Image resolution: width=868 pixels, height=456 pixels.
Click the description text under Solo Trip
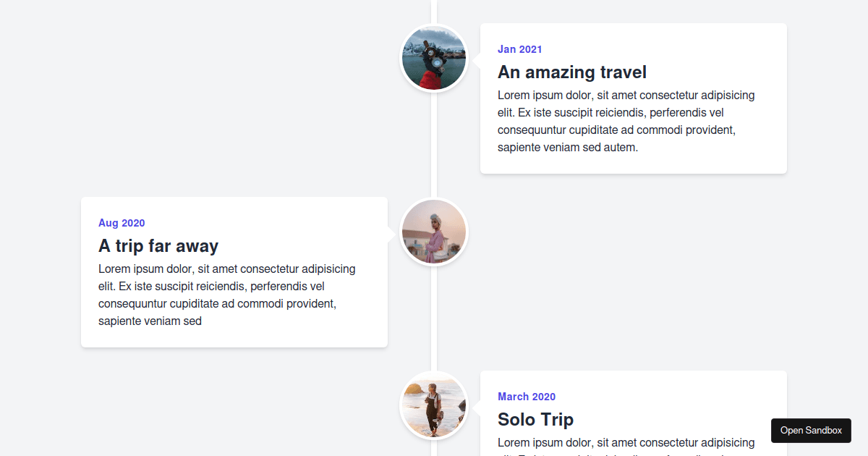(x=626, y=442)
